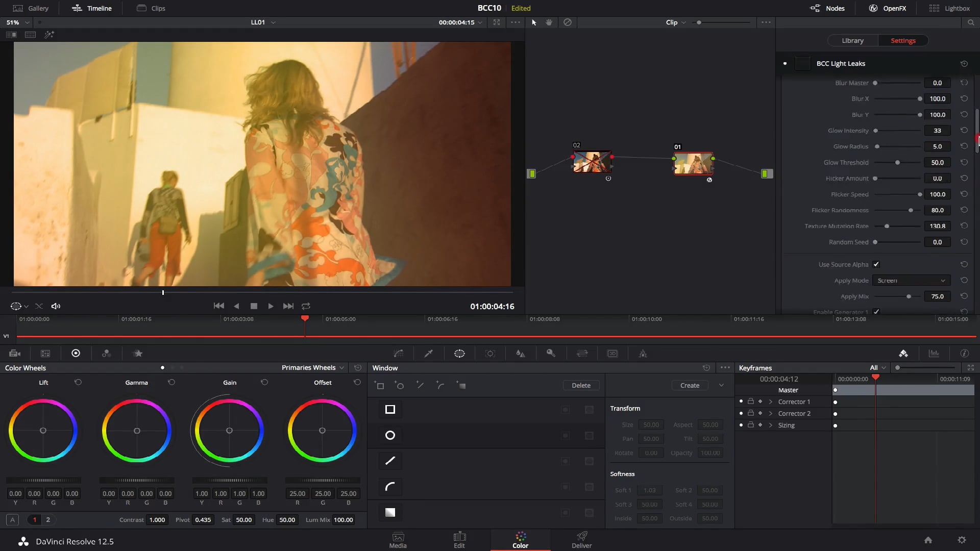Viewport: 980px width, 551px height.
Task: Toggle Corrector 1 visibility in Keyframes
Action: (741, 402)
